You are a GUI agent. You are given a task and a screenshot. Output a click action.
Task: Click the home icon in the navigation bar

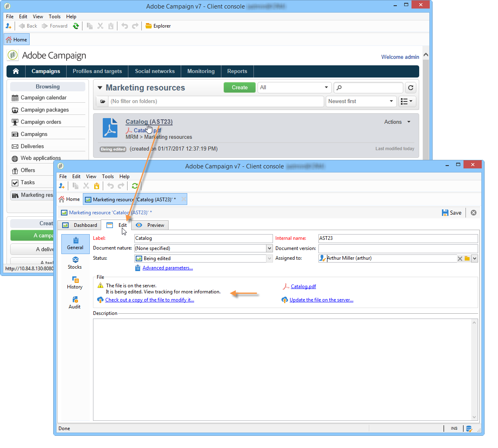(x=16, y=71)
